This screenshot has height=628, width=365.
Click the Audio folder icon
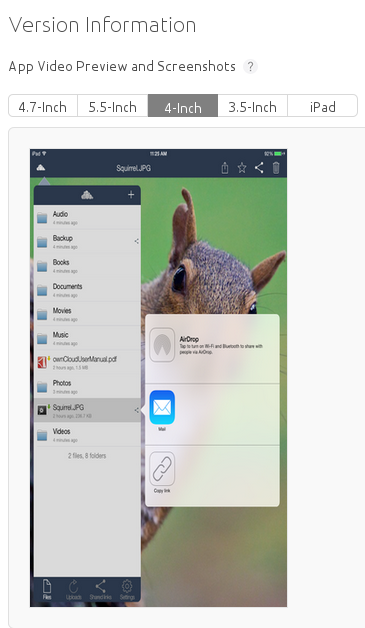(x=42, y=218)
